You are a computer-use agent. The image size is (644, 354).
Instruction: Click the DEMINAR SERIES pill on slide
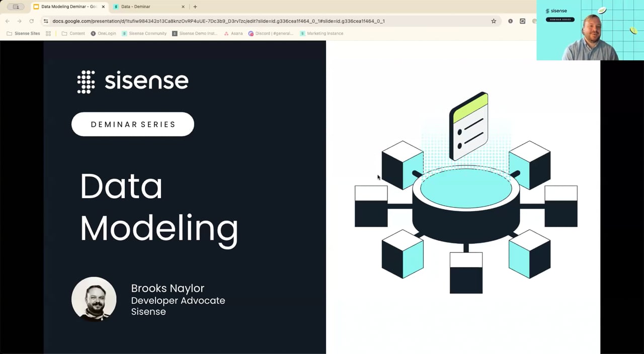click(x=133, y=124)
